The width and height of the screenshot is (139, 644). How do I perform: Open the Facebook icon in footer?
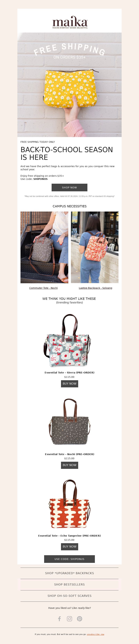[59, 619]
